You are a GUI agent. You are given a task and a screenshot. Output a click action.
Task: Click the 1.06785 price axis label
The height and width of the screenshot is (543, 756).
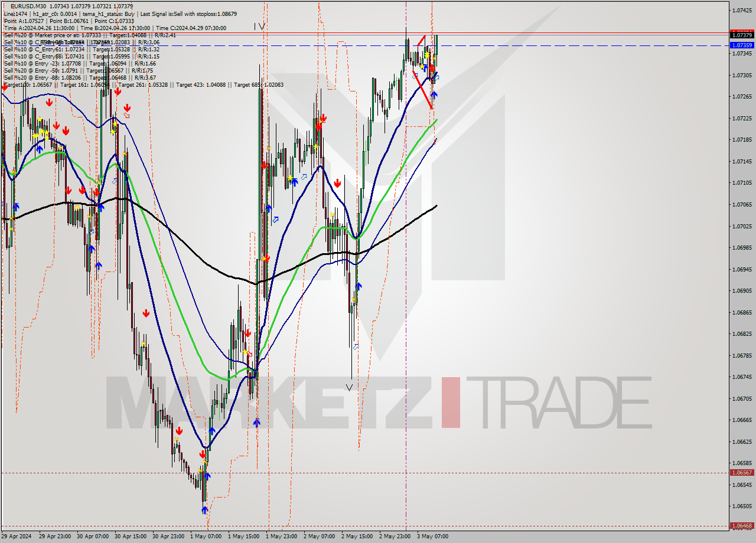[x=742, y=355]
